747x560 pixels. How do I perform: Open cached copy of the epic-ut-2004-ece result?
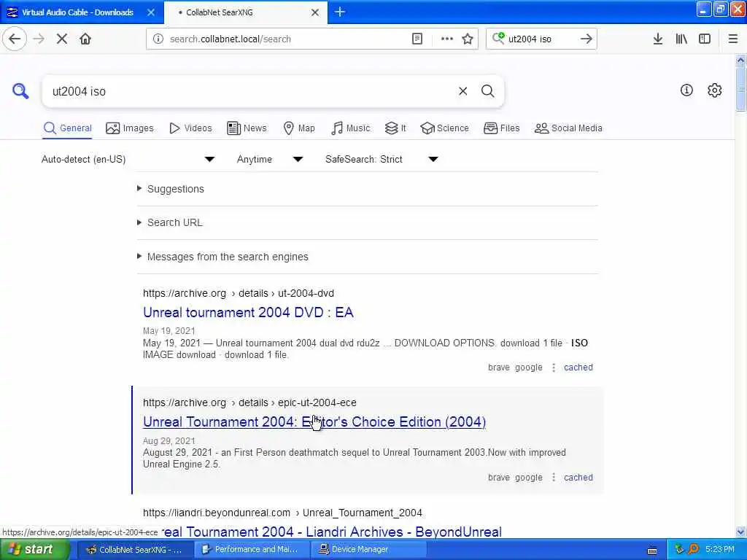pos(578,477)
